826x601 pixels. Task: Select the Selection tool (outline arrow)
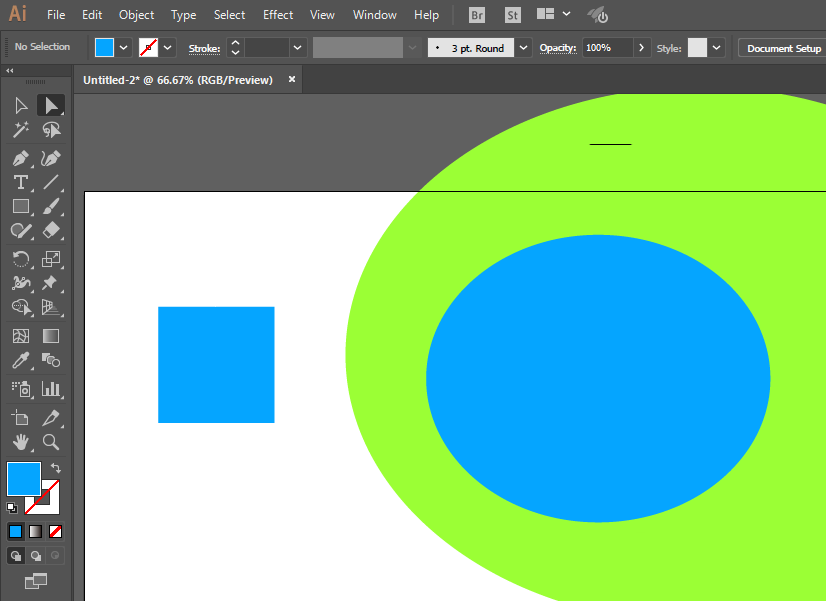point(21,105)
